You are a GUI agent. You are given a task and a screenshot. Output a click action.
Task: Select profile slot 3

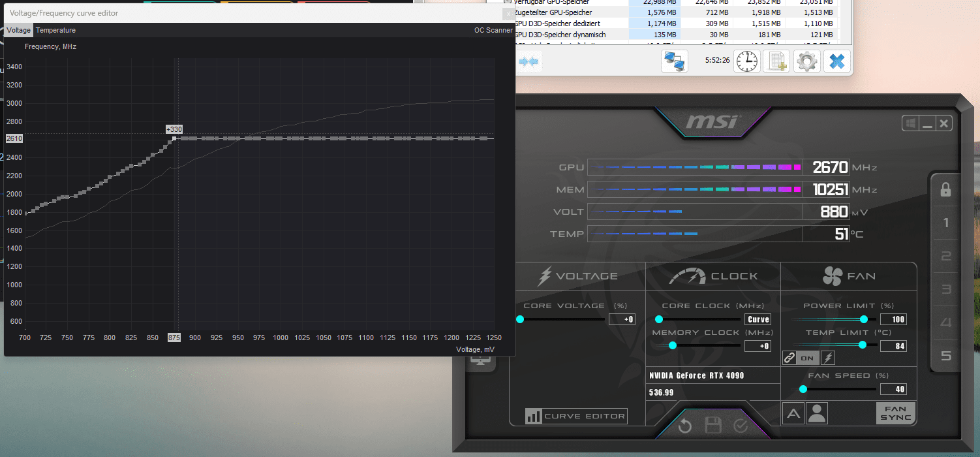coord(945,290)
